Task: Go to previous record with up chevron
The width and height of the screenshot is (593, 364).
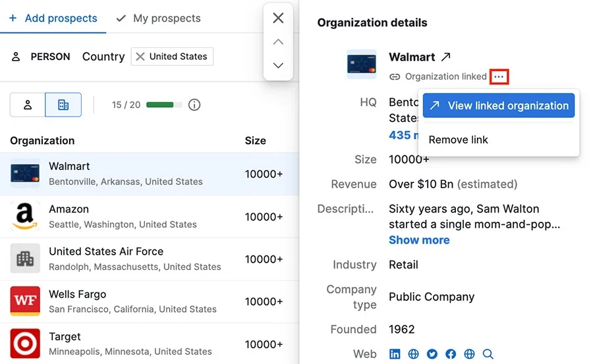Action: point(278,42)
